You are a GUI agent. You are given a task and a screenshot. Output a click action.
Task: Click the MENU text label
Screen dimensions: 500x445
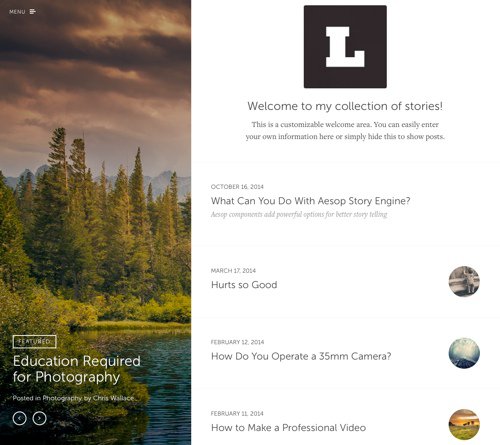pyautogui.click(x=17, y=12)
